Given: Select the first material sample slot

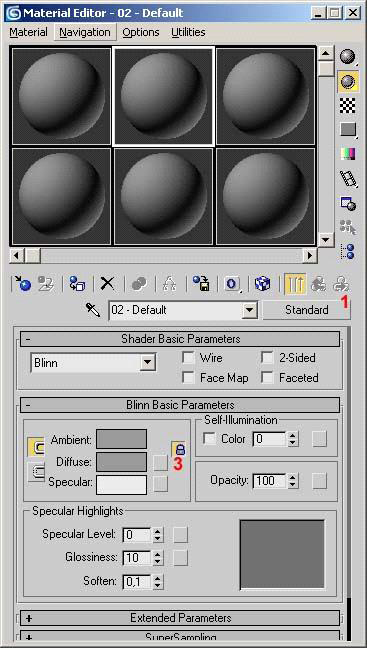Looking at the screenshot, I should pos(61,96).
